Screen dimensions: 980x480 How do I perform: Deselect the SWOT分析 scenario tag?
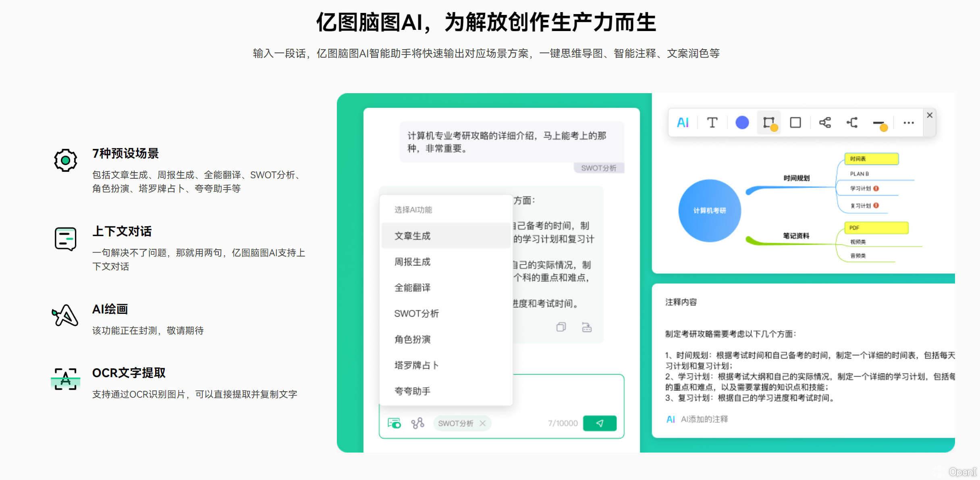pos(482,423)
